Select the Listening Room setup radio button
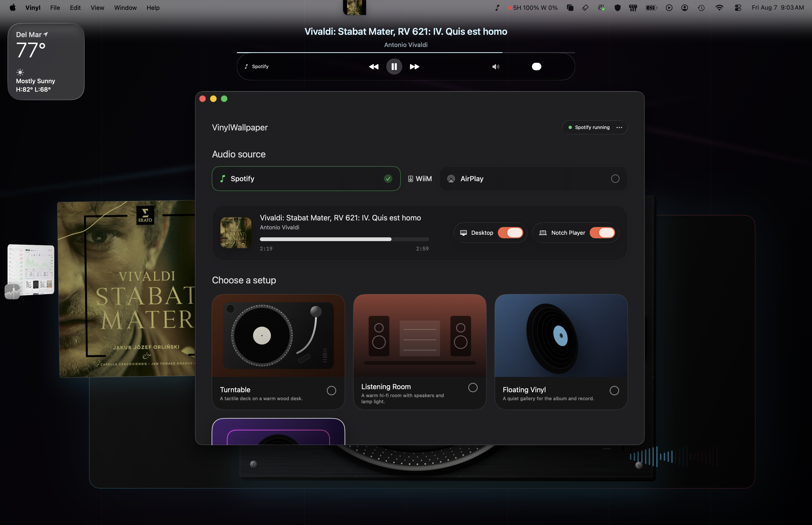812x525 pixels. click(473, 388)
